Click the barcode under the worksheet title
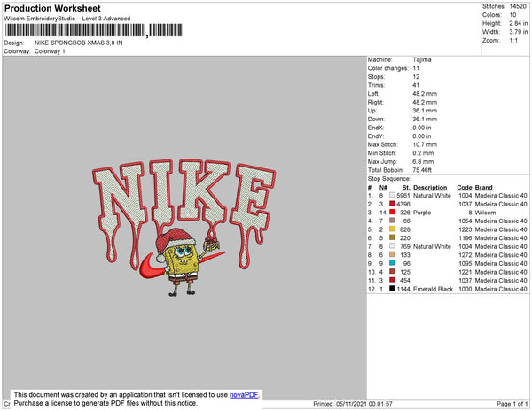Screen dimensions: 532x411 (94, 30)
